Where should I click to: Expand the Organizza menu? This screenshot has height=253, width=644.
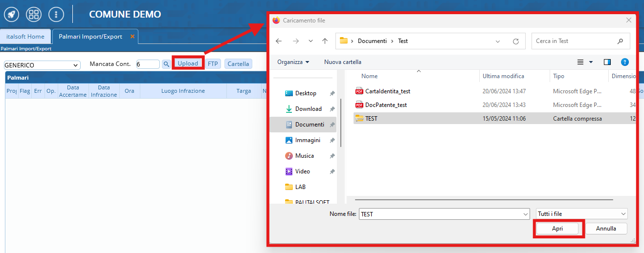293,62
